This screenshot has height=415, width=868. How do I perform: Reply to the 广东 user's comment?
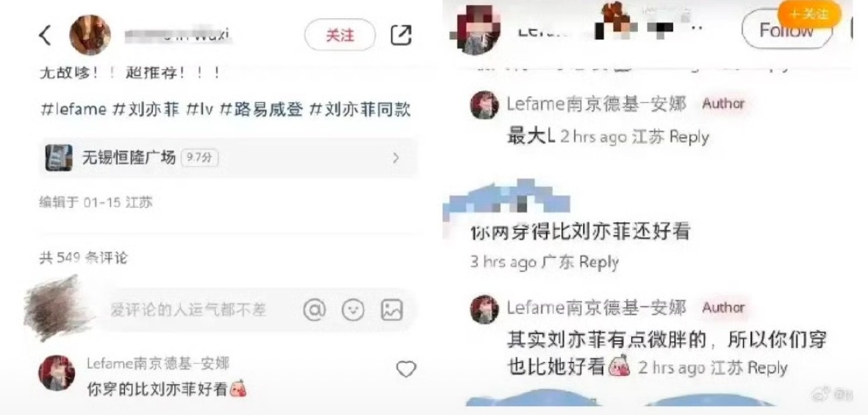(x=598, y=261)
